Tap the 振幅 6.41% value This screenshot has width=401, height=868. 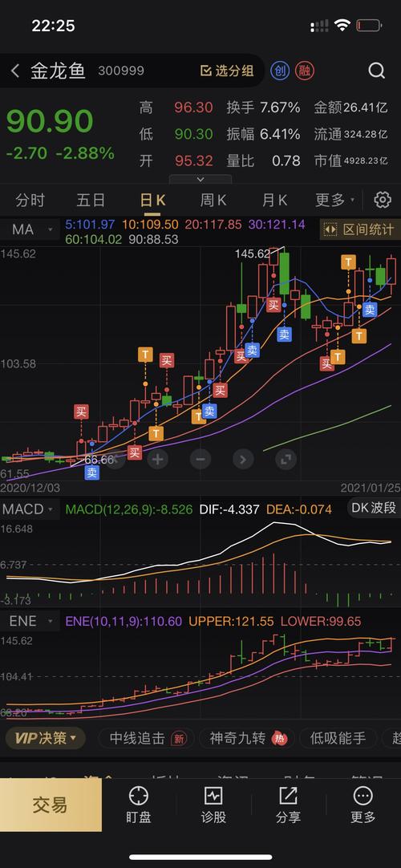pyautogui.click(x=280, y=134)
